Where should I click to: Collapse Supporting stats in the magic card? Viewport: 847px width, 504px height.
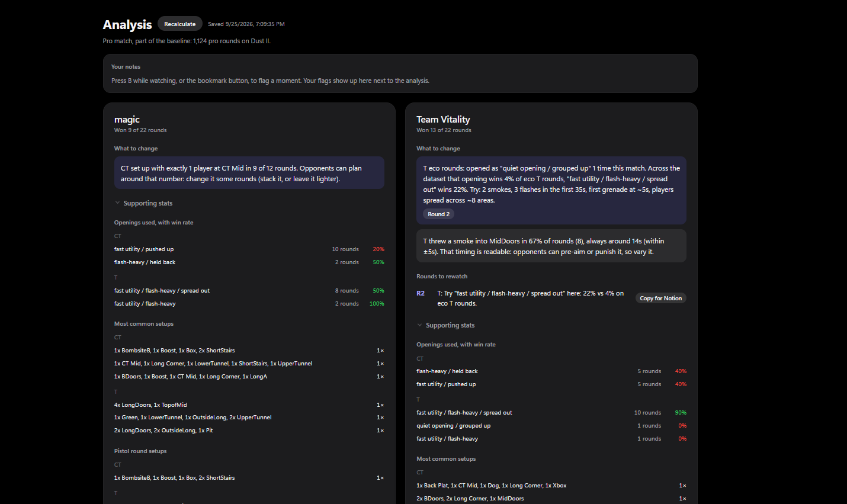pyautogui.click(x=143, y=203)
